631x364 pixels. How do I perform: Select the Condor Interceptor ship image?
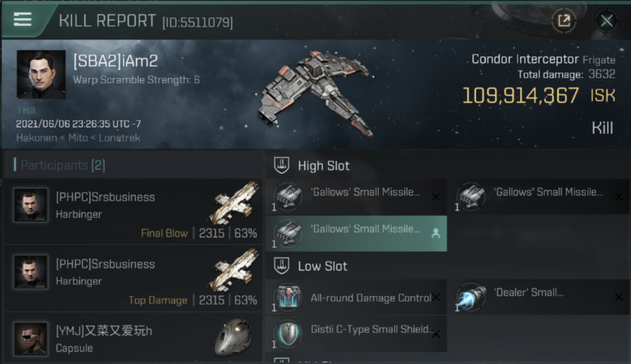(315, 93)
